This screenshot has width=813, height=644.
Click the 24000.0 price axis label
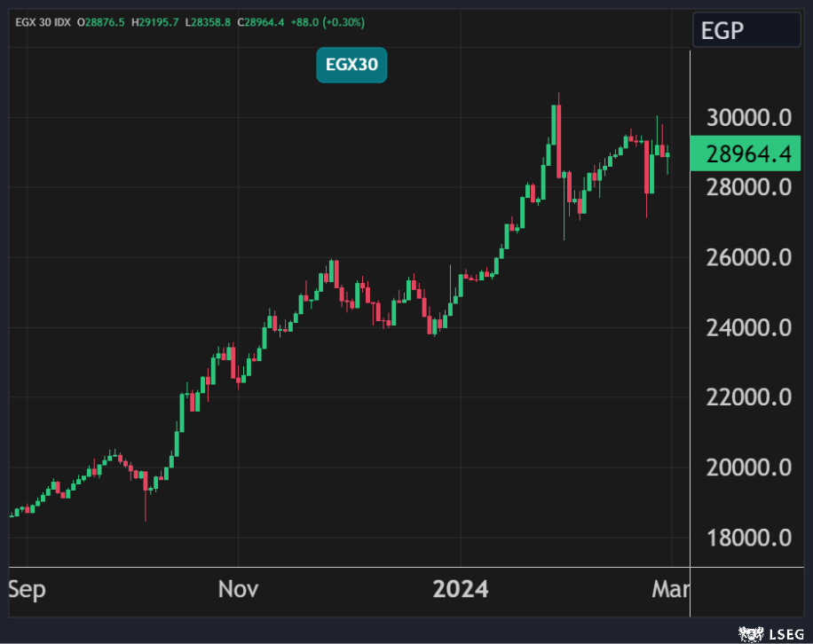tap(747, 328)
